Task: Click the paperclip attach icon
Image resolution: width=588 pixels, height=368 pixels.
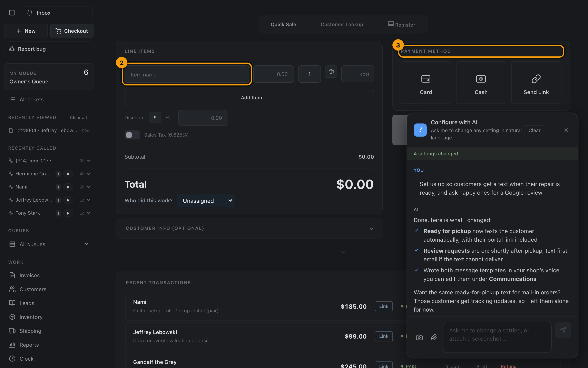Action: [434, 337]
